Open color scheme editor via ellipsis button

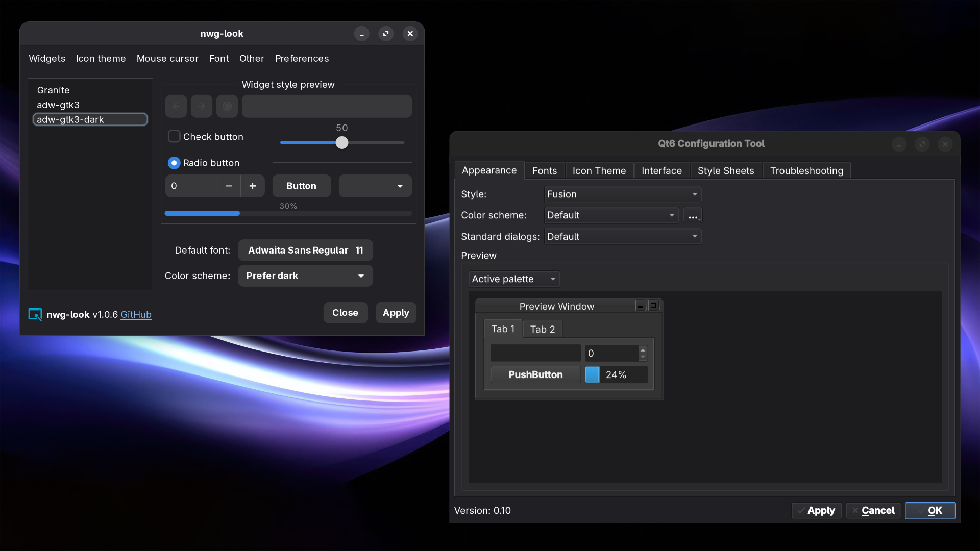[x=693, y=215]
